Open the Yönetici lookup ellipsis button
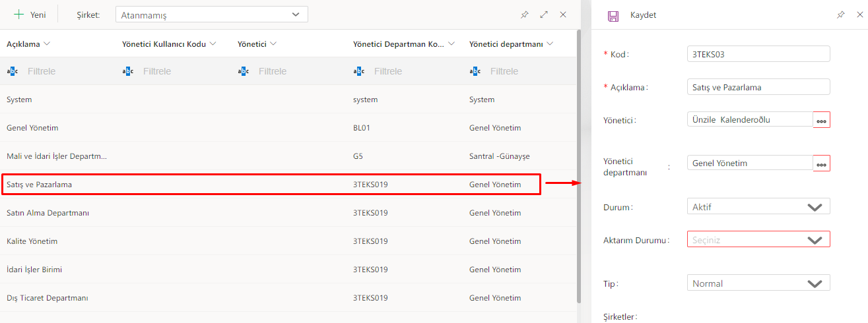 point(821,120)
